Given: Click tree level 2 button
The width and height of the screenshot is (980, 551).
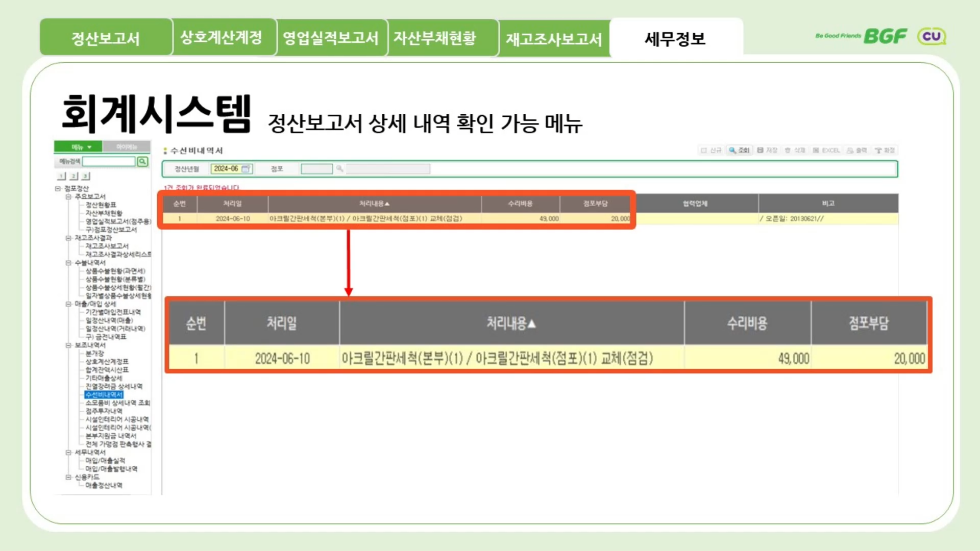Looking at the screenshot, I should (73, 176).
